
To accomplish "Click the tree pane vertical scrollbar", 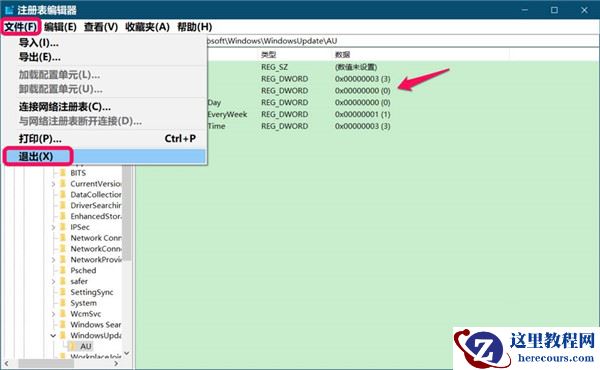I will click(x=127, y=214).
